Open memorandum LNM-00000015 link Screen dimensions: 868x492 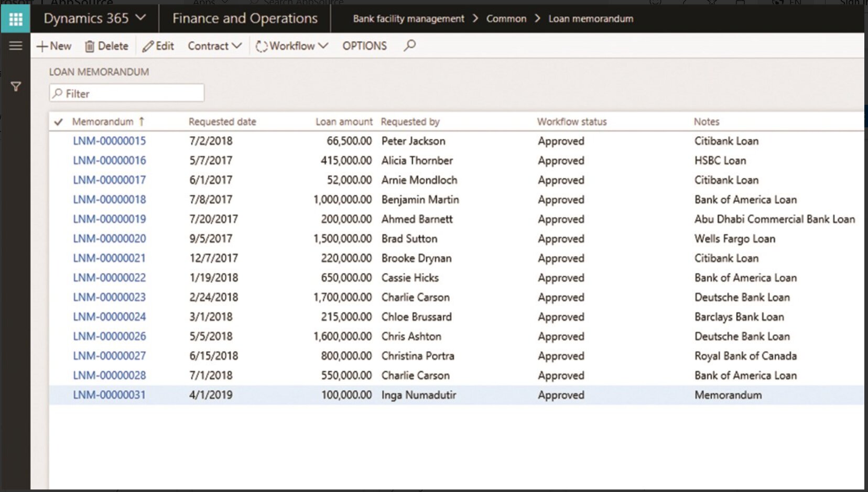tap(109, 141)
